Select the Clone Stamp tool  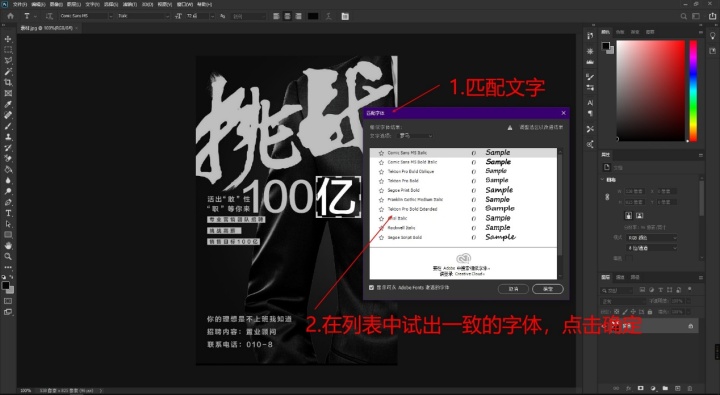click(x=8, y=137)
